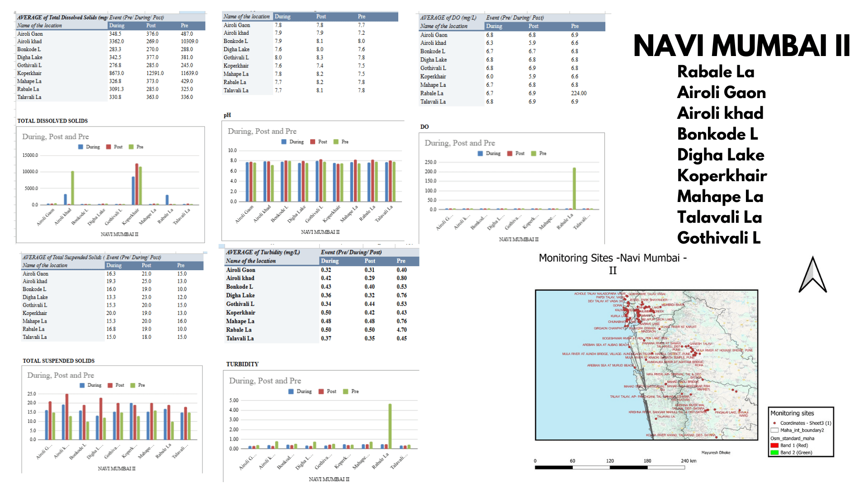Click the 240 km scale label

(x=689, y=461)
